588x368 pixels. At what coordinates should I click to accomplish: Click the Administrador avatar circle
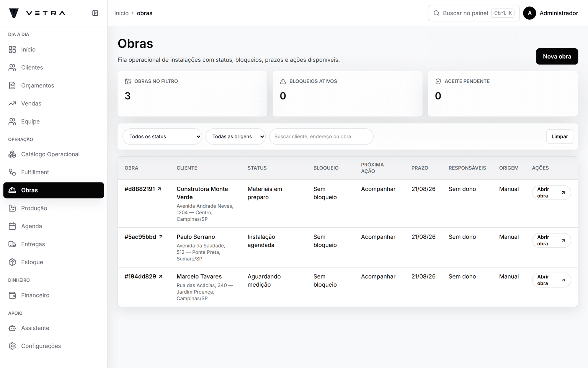coord(529,13)
